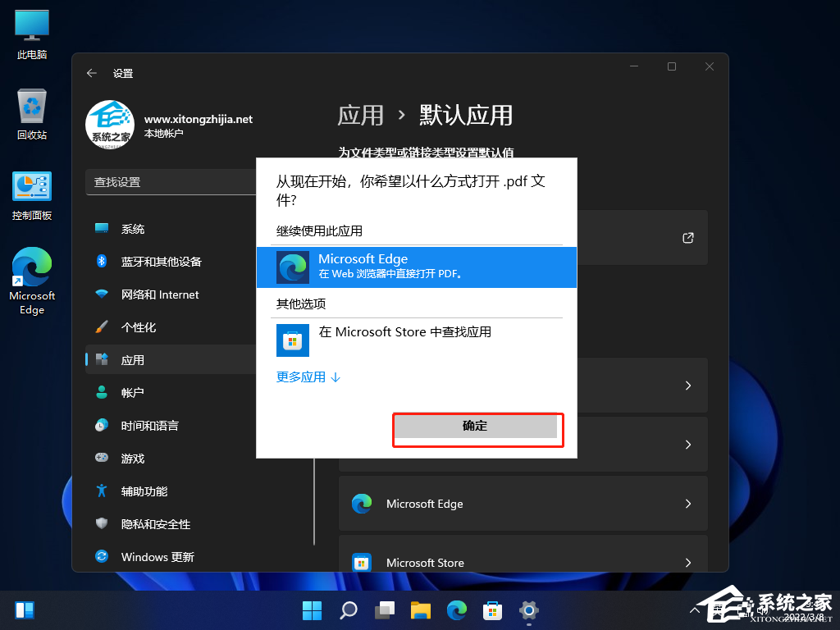Select Microsoft Edge as PDF opener

(416, 267)
